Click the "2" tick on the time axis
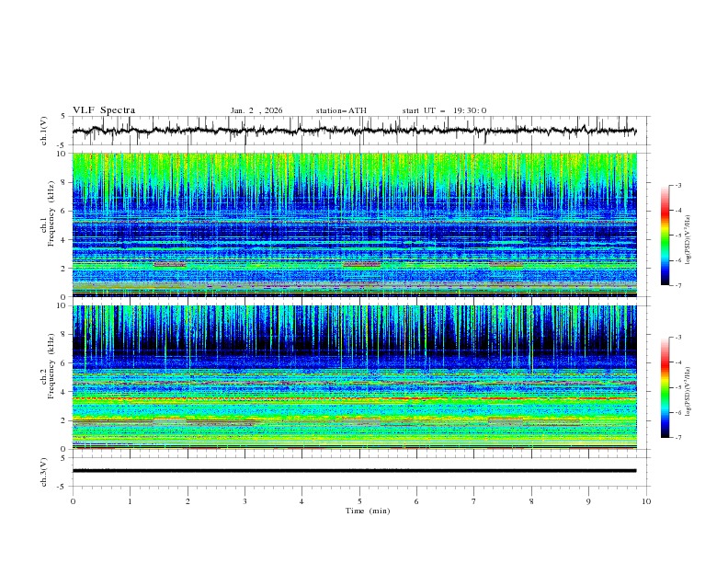The width and height of the screenshot is (728, 563). click(x=188, y=501)
